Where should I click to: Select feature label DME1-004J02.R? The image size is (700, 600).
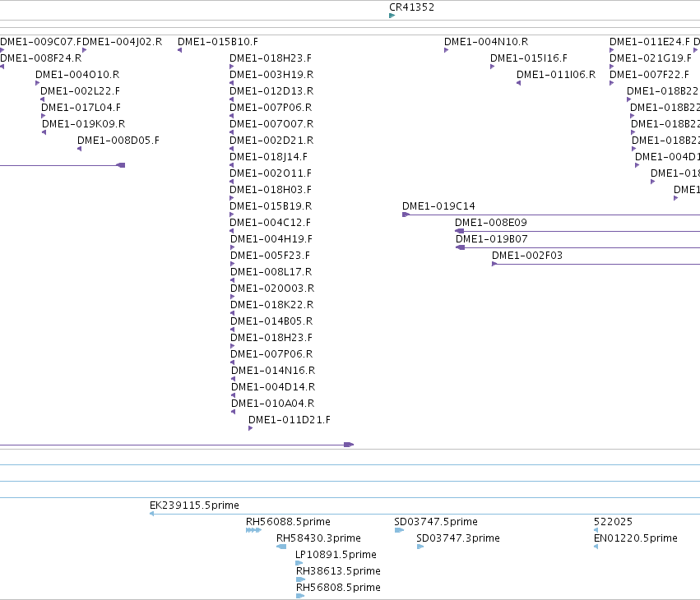(123, 41)
